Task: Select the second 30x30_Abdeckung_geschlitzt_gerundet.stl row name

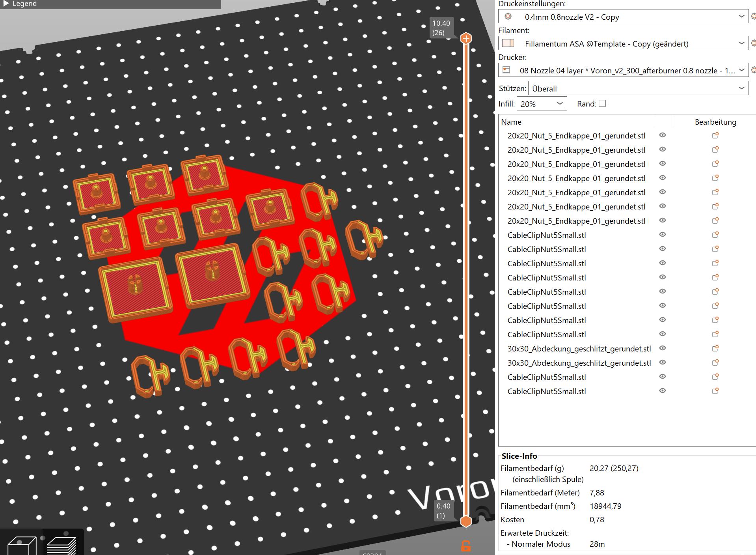Action: tap(579, 363)
